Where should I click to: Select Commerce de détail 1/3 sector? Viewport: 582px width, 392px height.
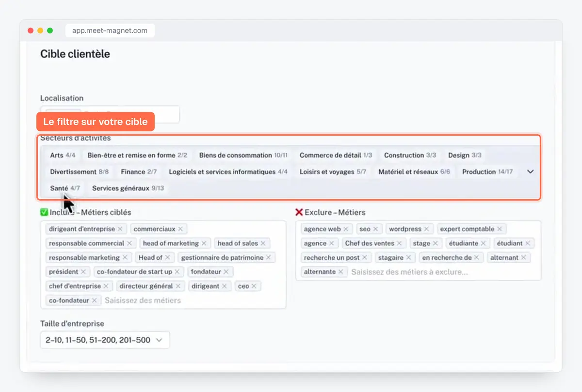pos(336,156)
